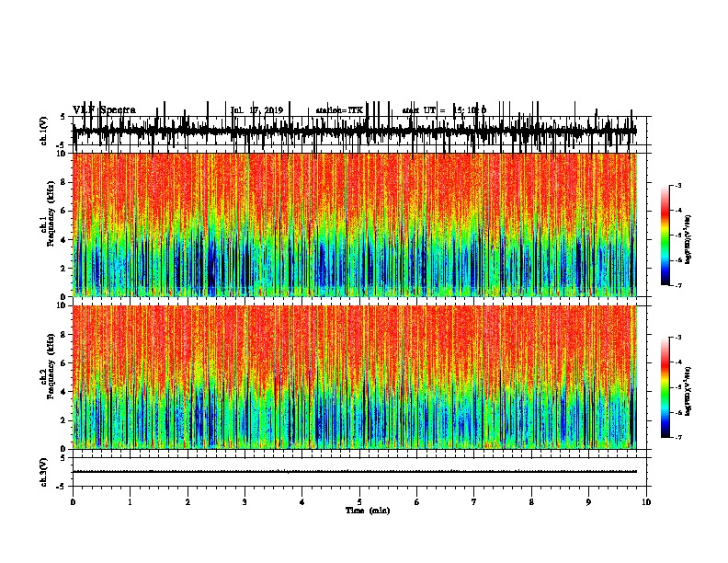Click the "-3" label on ch.1 color scale
The image size is (728, 563).
(677, 185)
